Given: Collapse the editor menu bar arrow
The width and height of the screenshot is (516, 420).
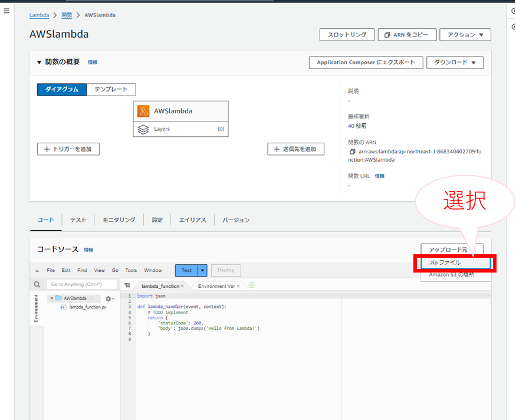Looking at the screenshot, I should pyautogui.click(x=37, y=271).
